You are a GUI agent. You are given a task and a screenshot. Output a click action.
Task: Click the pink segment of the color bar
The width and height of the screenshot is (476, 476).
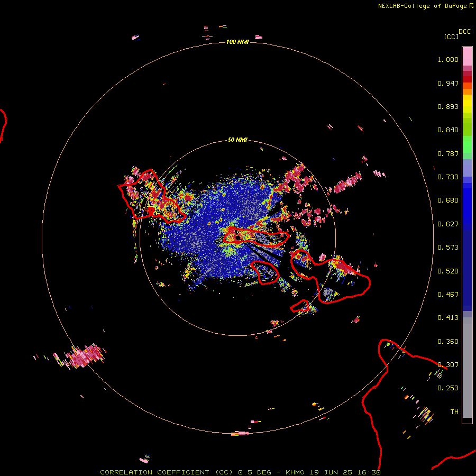click(467, 57)
